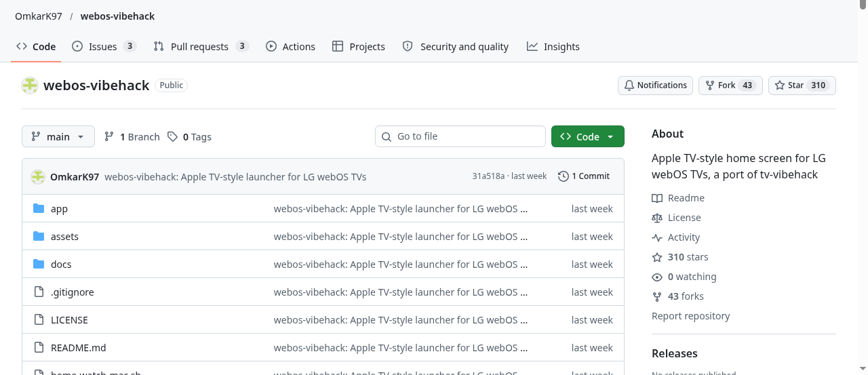The image size is (868, 375).
Task: Click the OmkarK97 owner breadcrumb link
Action: [x=39, y=16]
